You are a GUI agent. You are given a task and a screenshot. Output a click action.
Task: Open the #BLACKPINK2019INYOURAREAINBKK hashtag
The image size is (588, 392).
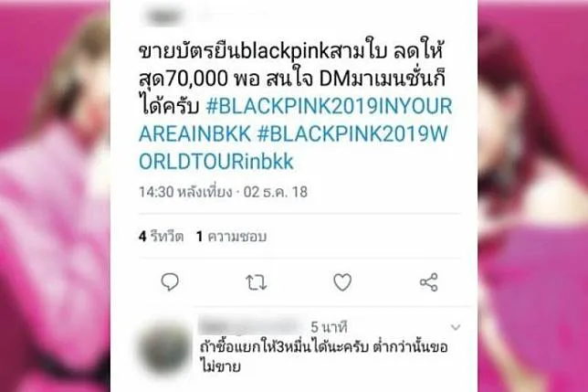click(x=296, y=120)
